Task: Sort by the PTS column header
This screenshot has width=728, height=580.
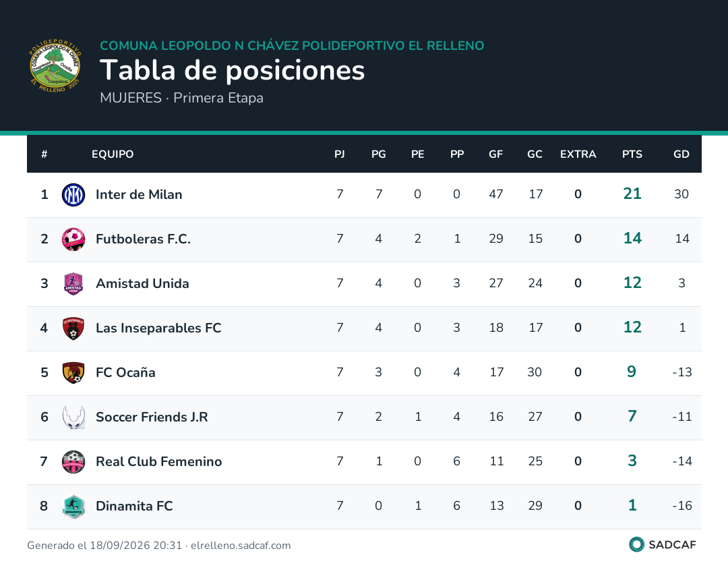Action: [x=632, y=154]
